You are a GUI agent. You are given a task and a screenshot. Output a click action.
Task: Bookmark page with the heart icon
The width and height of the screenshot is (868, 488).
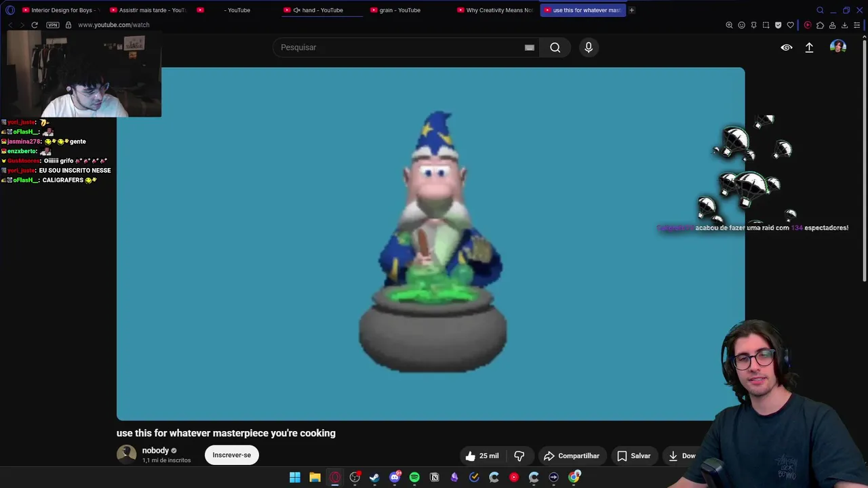(x=790, y=25)
